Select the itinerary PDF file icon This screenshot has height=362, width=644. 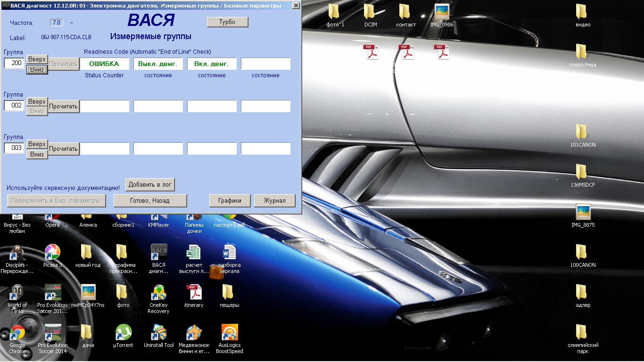194,293
